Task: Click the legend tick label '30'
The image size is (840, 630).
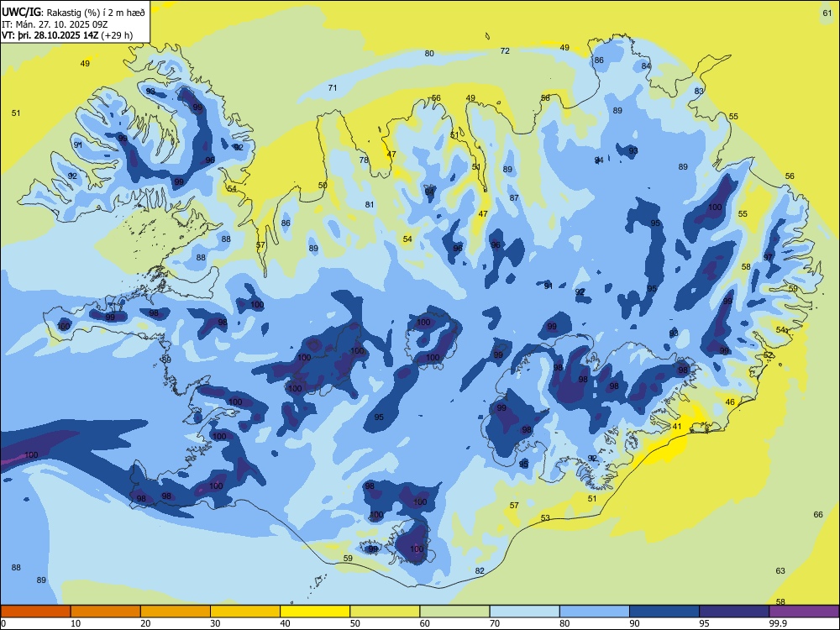Action: pyautogui.click(x=215, y=623)
